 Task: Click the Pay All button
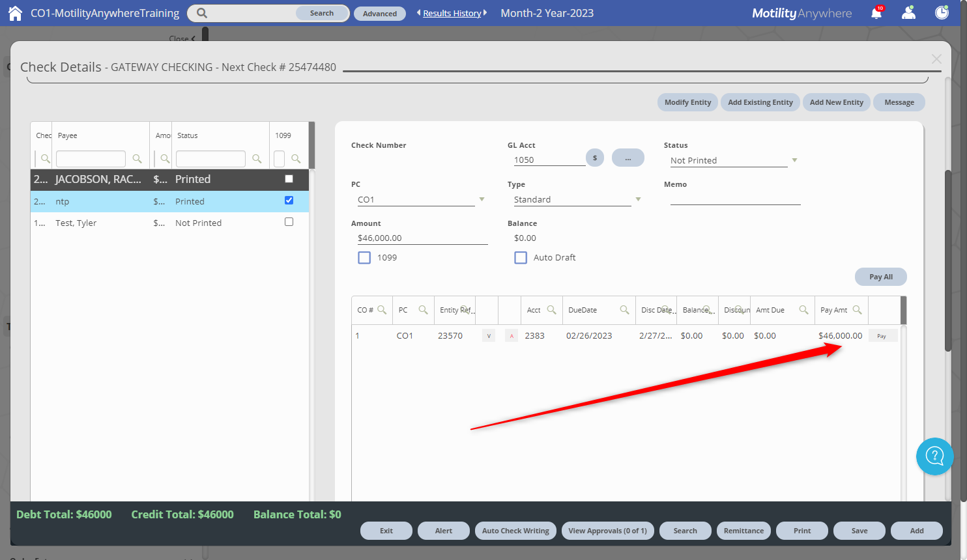click(880, 277)
